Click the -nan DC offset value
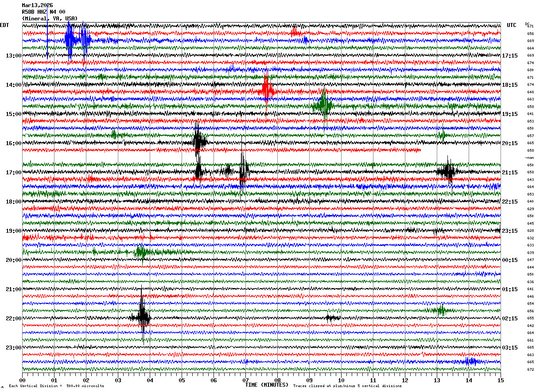This screenshot has width=536, height=392. [x=530, y=158]
